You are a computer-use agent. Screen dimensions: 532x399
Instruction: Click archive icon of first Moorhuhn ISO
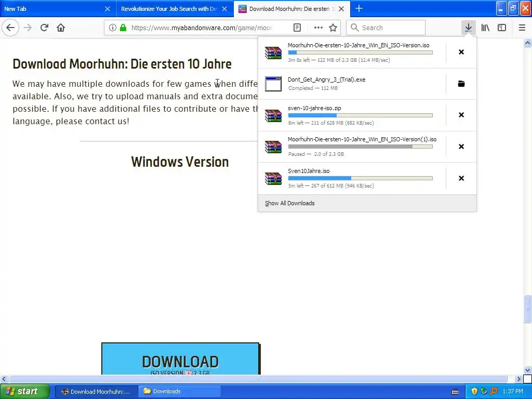(x=273, y=52)
